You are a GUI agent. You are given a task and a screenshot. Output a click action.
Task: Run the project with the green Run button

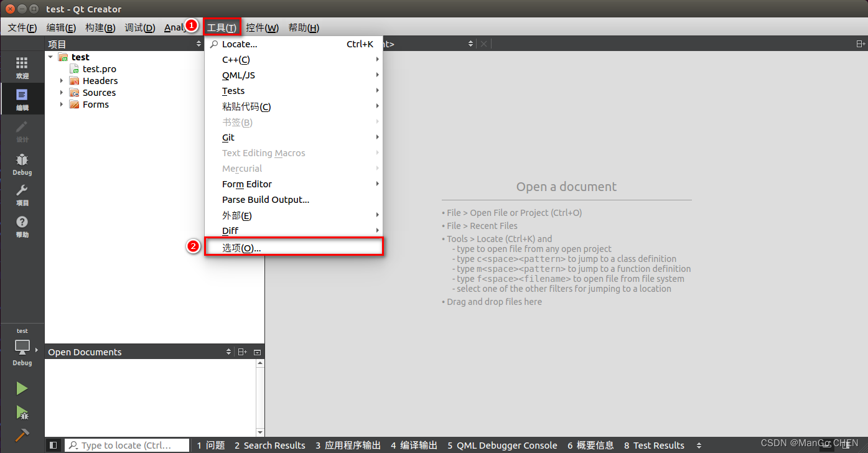click(x=21, y=388)
